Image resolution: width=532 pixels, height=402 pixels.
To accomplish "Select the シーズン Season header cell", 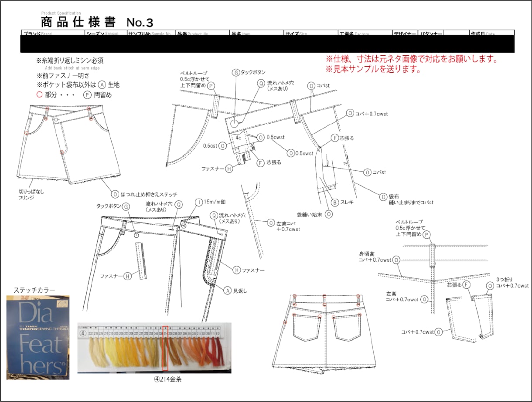I will pyautogui.click(x=106, y=33).
